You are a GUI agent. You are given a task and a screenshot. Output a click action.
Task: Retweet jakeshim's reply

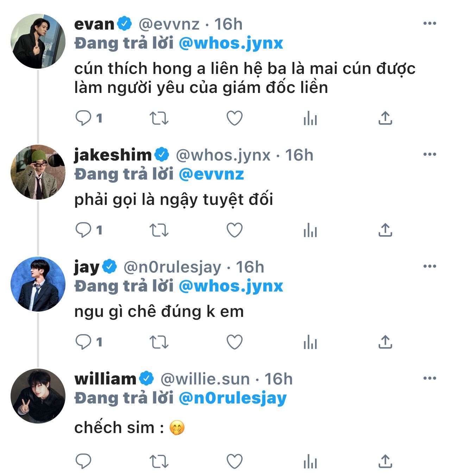[159, 230]
